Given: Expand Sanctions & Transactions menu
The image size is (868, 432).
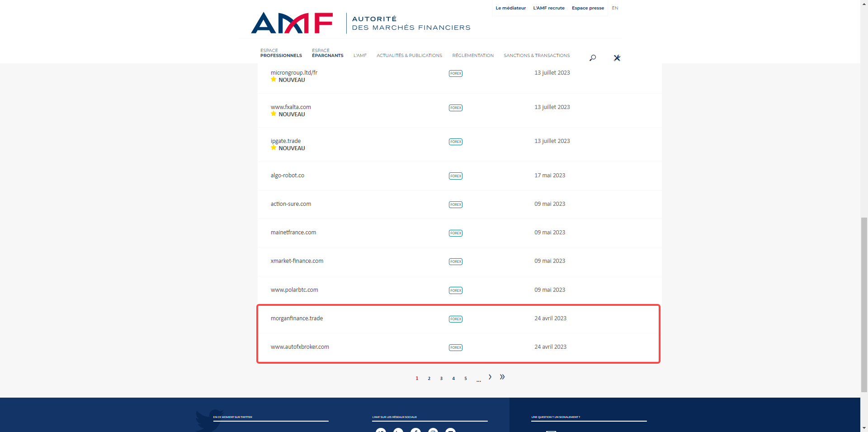Looking at the screenshot, I should pyautogui.click(x=537, y=56).
